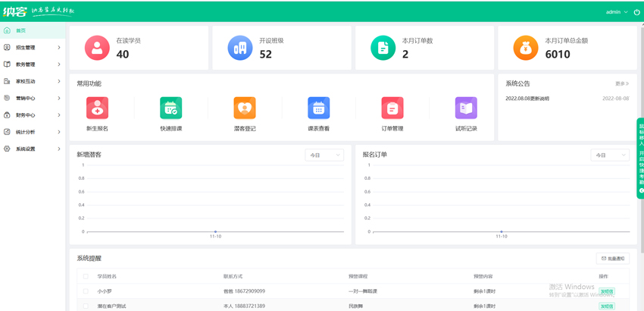Check the checkbox for 小小罗 row
Viewport: 644px width, 311px height.
coord(86,291)
